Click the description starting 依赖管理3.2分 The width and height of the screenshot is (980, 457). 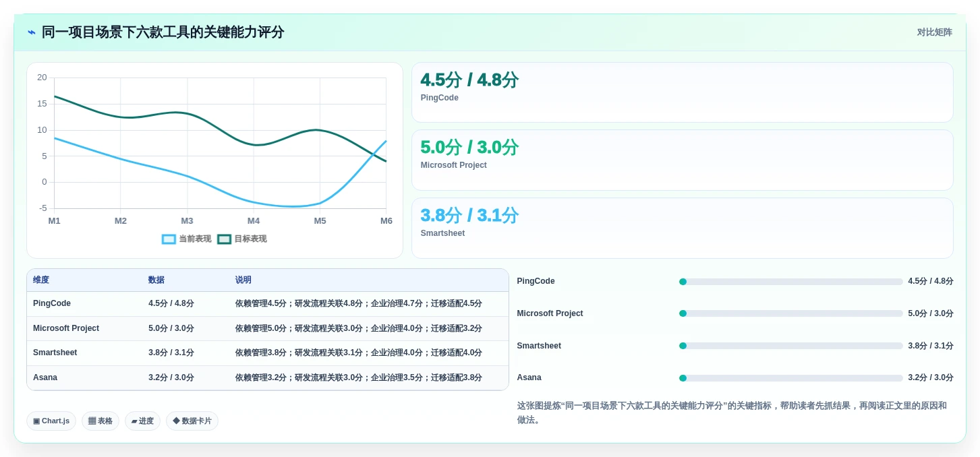[x=359, y=377]
